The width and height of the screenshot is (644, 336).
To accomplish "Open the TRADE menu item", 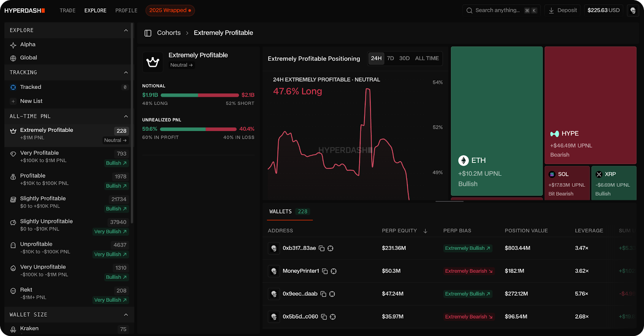I will pos(68,10).
